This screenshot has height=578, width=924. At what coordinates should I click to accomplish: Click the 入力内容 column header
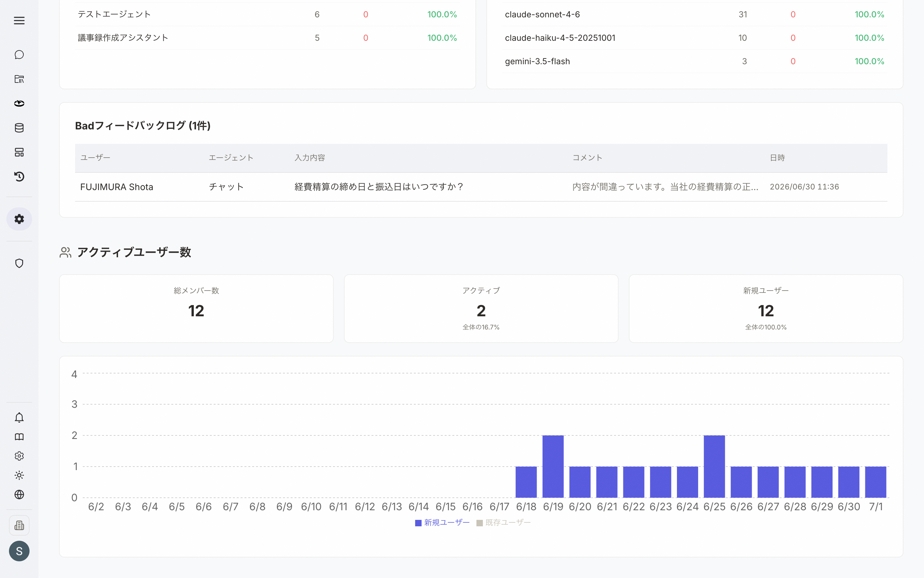coord(310,158)
